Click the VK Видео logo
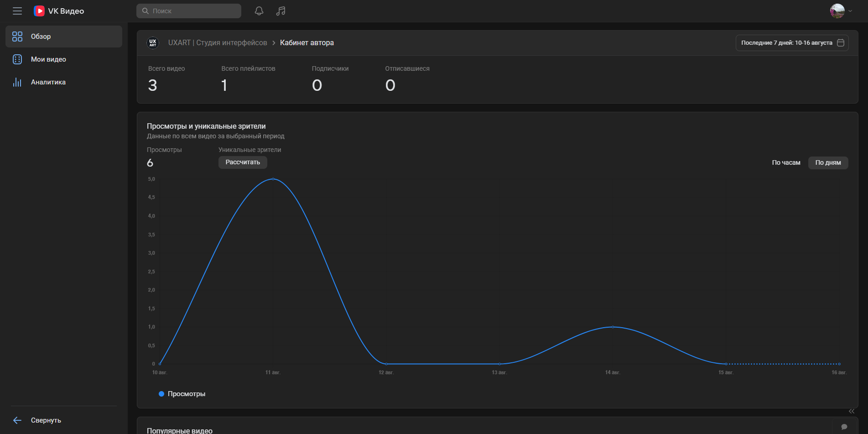The height and width of the screenshot is (434, 868). [x=59, y=11]
